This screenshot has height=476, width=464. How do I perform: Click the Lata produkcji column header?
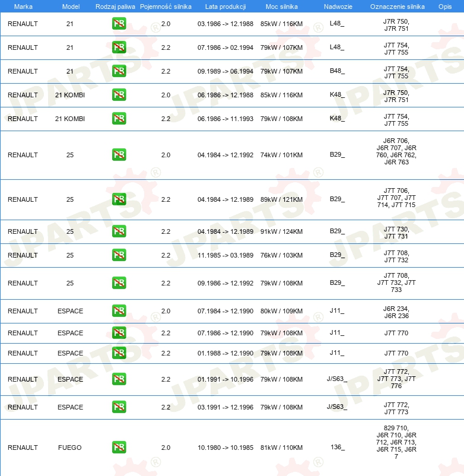point(225,7)
